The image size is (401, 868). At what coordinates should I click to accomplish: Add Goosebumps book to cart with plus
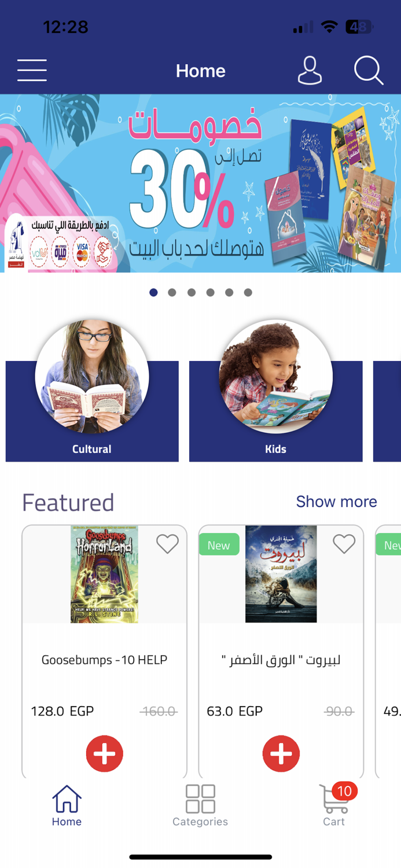point(105,754)
